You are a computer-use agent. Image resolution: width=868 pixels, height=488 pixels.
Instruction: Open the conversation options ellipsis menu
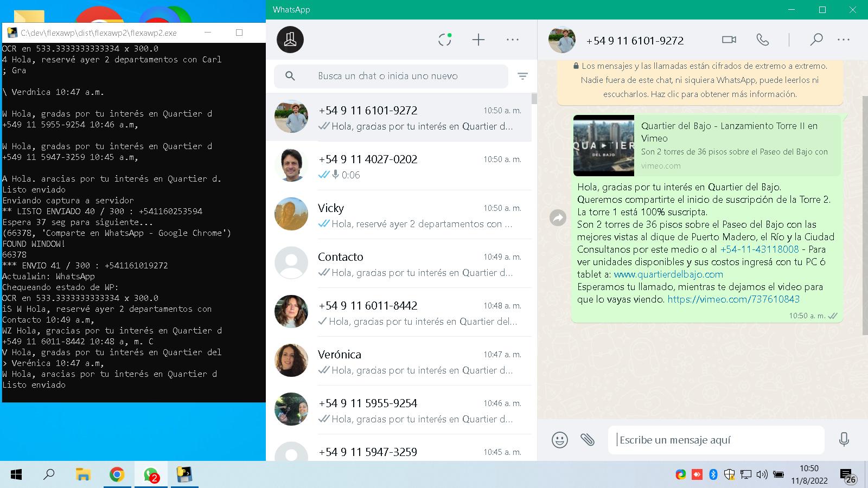pyautogui.click(x=844, y=40)
